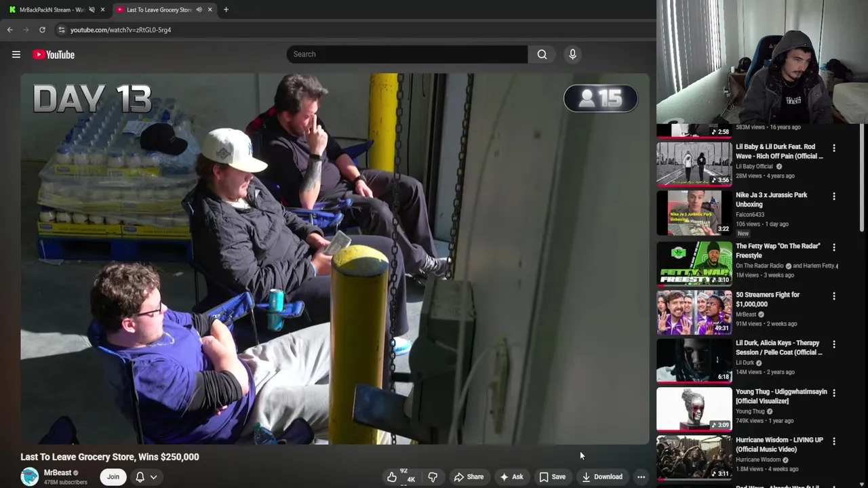Open the Ask AI feature
Screen dimensions: 868x488
(511, 477)
